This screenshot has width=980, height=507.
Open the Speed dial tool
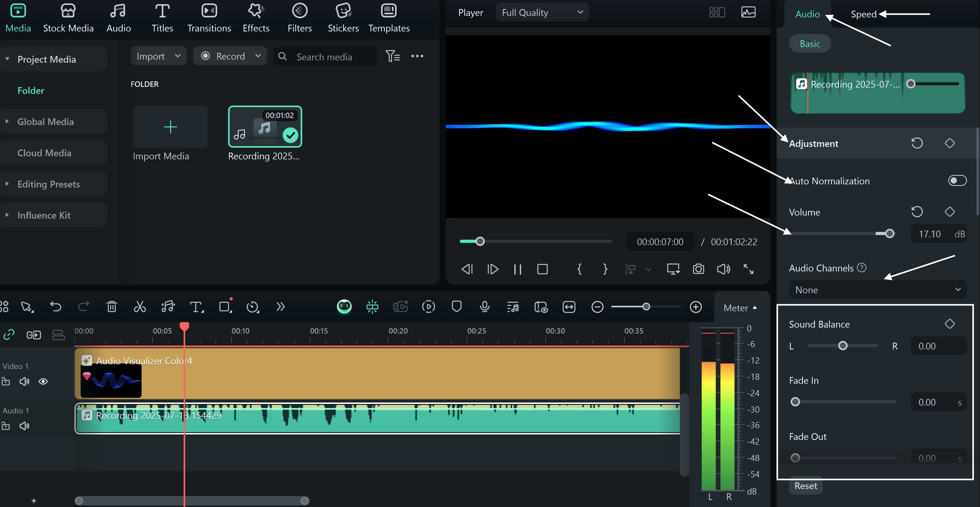253,307
